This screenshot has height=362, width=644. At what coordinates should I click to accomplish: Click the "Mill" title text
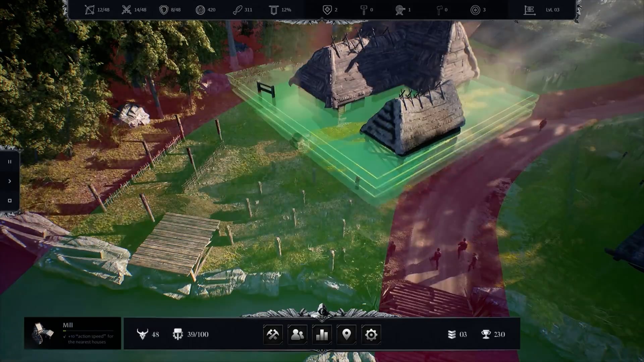[68, 325]
